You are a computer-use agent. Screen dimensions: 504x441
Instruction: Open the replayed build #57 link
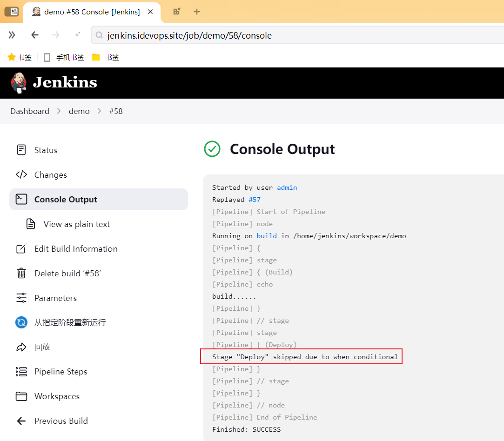click(255, 200)
